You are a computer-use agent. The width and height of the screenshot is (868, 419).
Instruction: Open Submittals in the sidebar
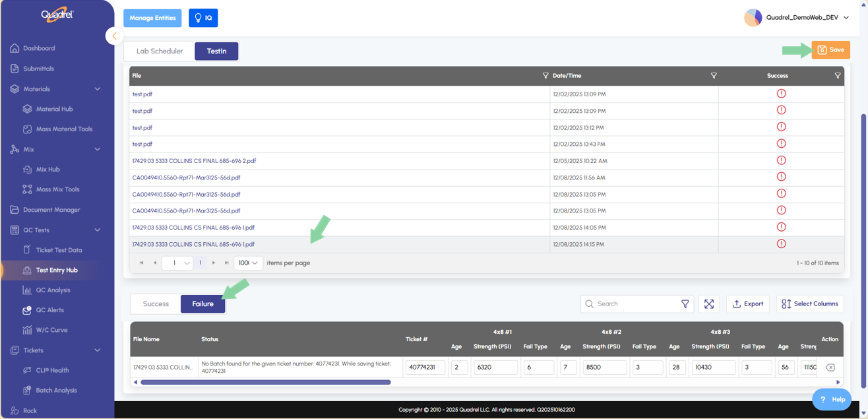(x=38, y=69)
